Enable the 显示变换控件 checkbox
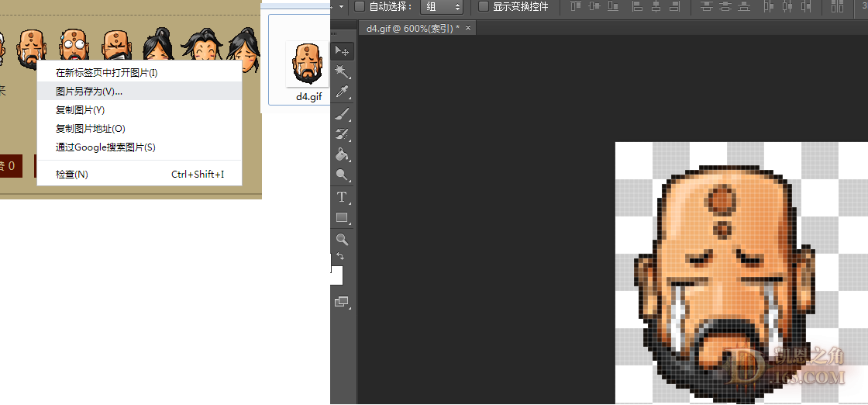 (x=484, y=7)
